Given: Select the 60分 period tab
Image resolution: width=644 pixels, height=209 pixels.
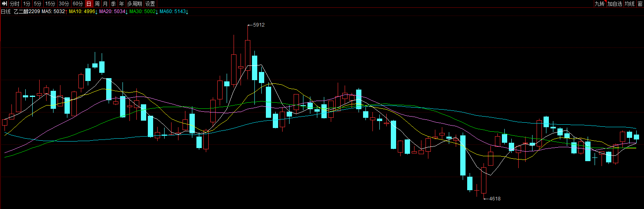Looking at the screenshot, I should coord(78,4).
